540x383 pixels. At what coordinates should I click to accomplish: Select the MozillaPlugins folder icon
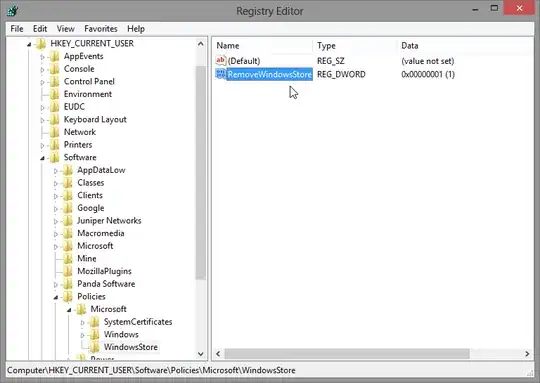68,271
